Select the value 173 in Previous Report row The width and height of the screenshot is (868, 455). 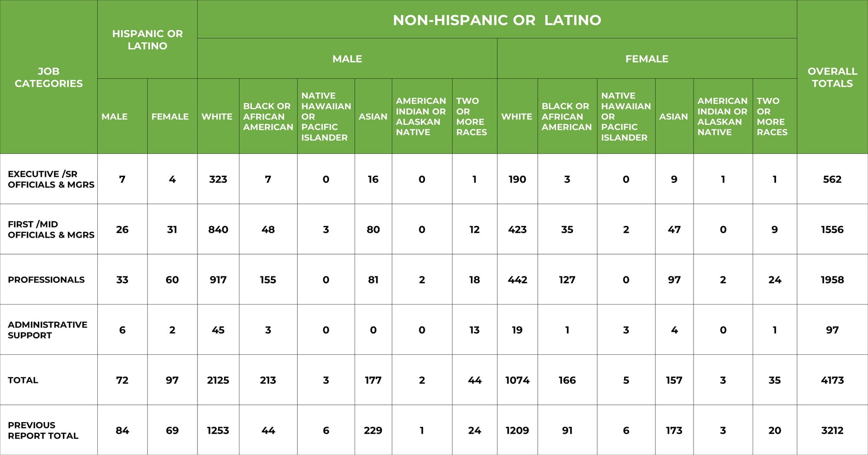[x=674, y=430]
